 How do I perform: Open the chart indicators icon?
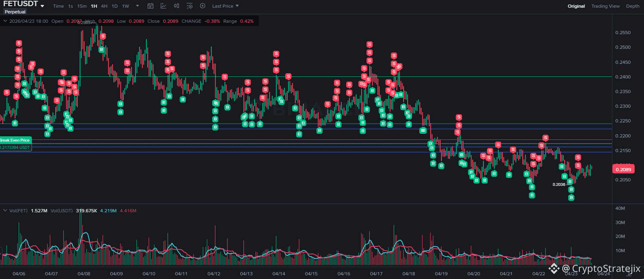point(164,6)
